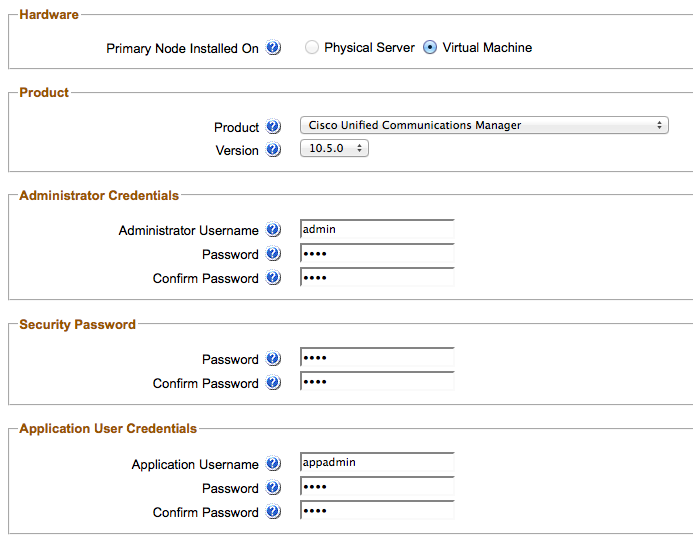693x537 pixels.
Task: Open help for Administrator Credentials Password
Action: point(273,254)
